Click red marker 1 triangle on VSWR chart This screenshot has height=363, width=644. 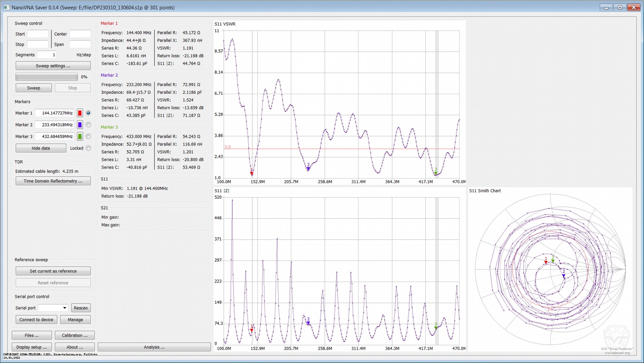pos(252,173)
